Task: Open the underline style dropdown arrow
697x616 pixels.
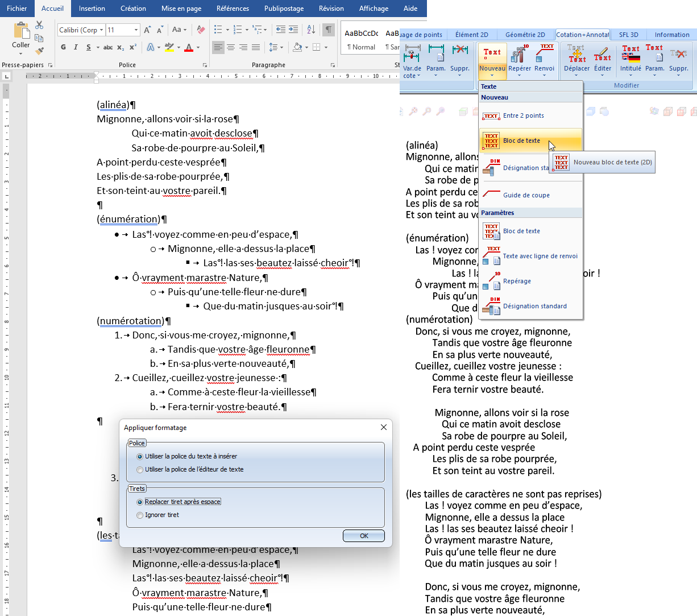Action: coord(97,48)
